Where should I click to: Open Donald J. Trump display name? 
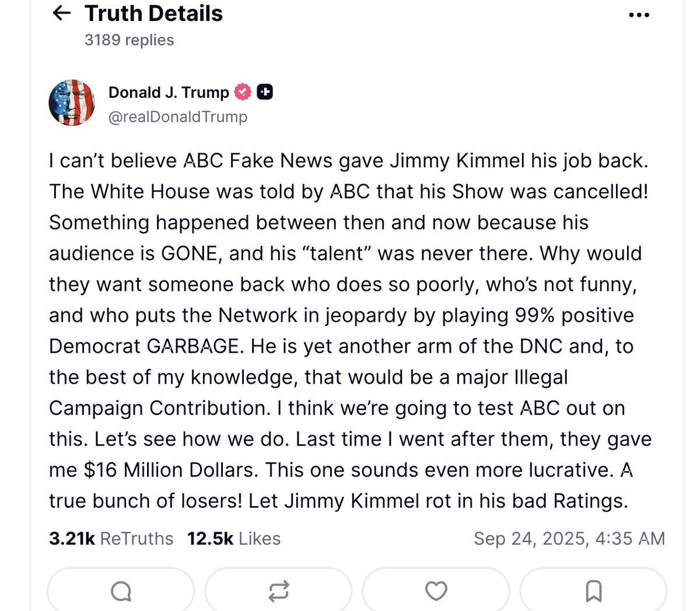point(169,92)
